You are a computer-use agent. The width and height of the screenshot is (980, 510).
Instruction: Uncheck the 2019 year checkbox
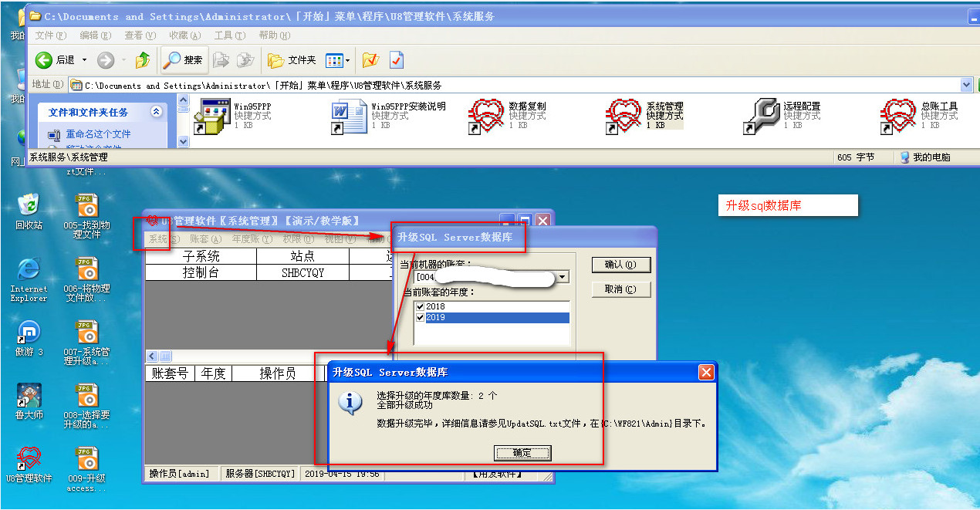pos(421,318)
